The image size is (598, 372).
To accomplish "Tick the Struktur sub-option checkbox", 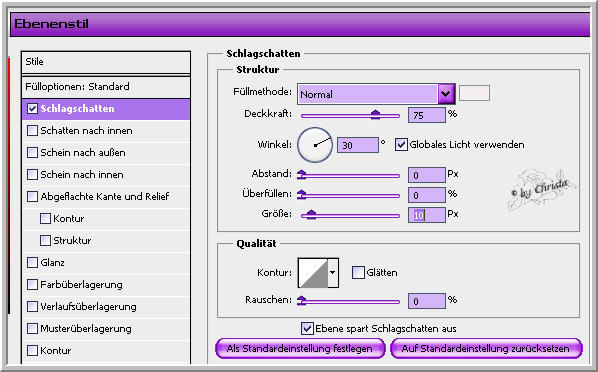I will click(45, 241).
